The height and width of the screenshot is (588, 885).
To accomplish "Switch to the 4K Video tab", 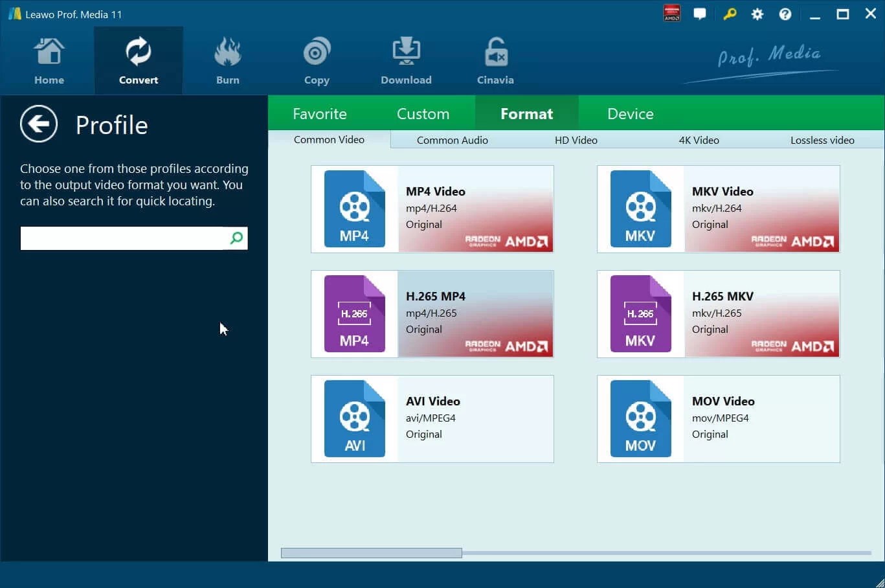I will pyautogui.click(x=699, y=140).
